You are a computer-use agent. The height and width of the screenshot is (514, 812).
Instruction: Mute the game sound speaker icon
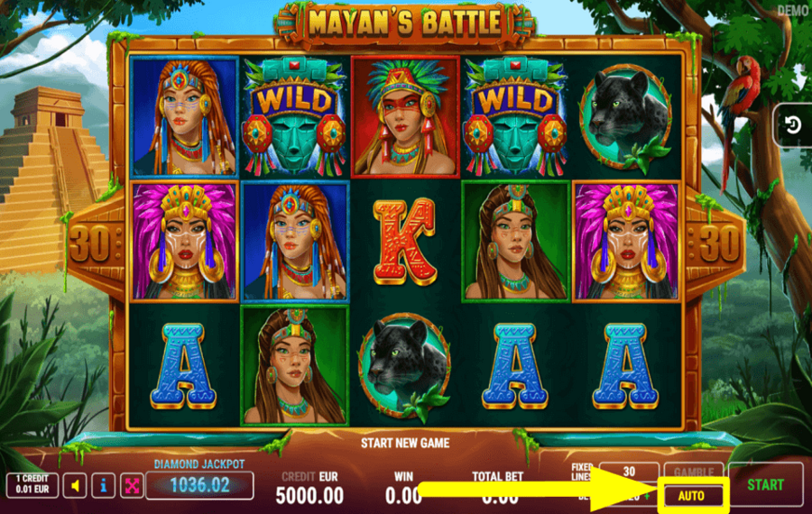[75, 486]
